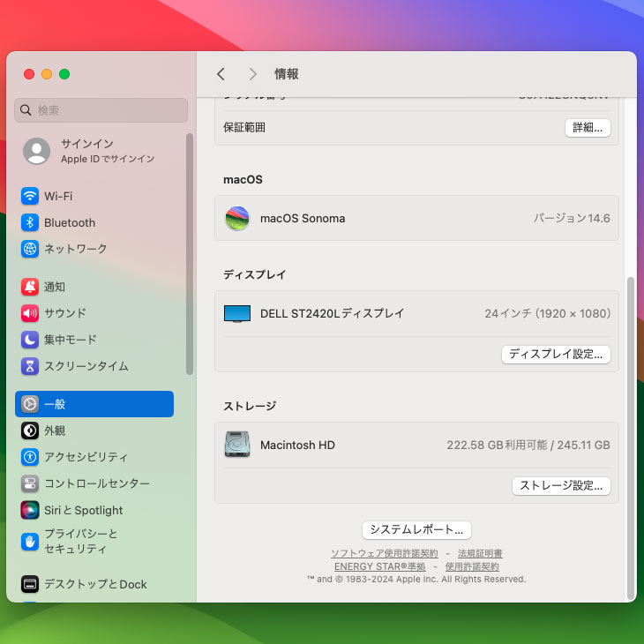The width and height of the screenshot is (644, 644).
Task: Click the サウンド speaker icon
Action: [x=30, y=313]
